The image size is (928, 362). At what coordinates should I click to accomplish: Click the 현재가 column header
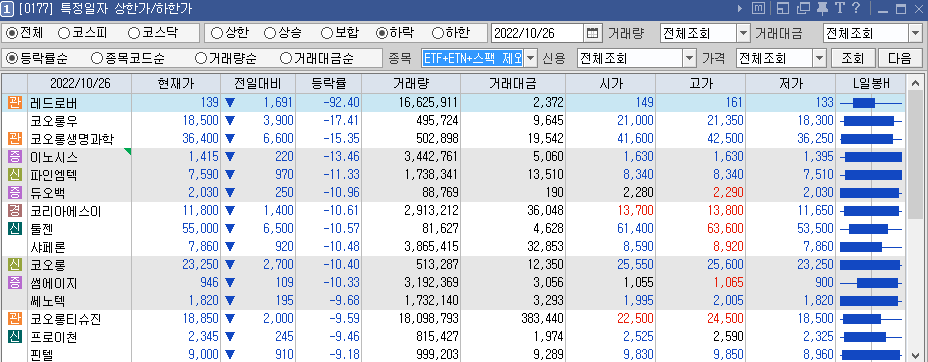pyautogui.click(x=175, y=83)
